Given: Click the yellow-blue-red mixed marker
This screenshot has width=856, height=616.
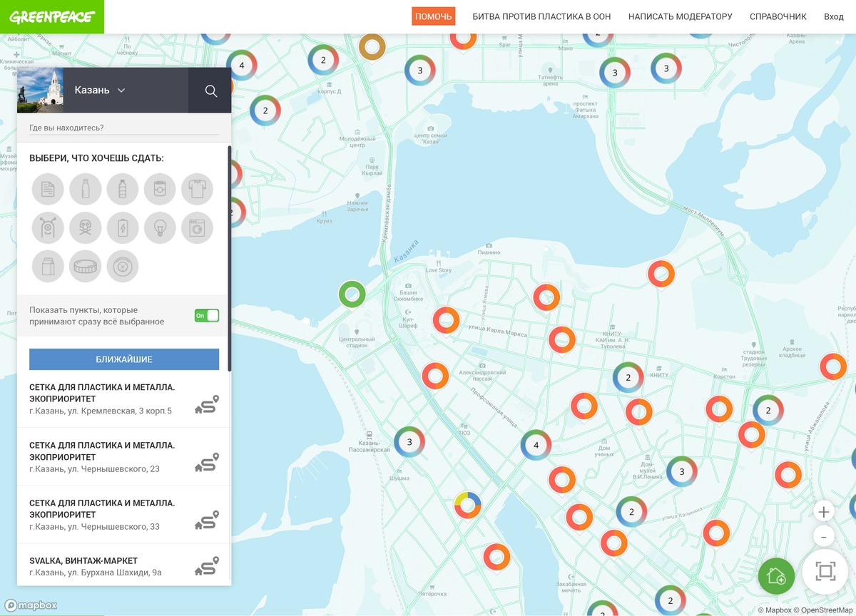Looking at the screenshot, I should pyautogui.click(x=468, y=505).
